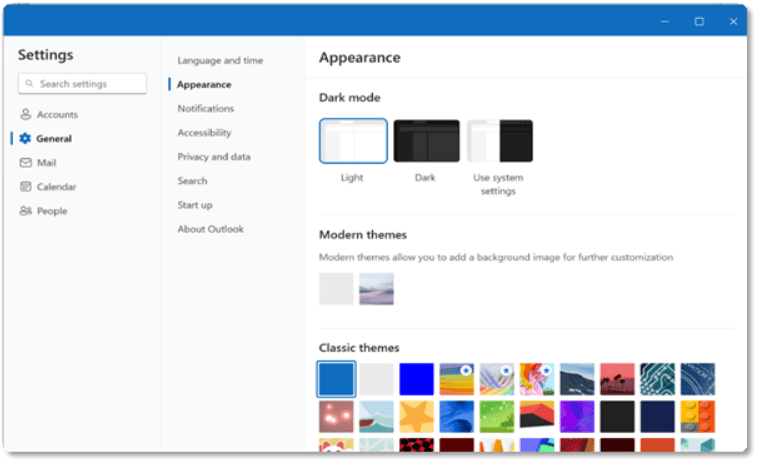Select the landscape image modern theme
Viewport: 758px width, 466px height.
(376, 289)
